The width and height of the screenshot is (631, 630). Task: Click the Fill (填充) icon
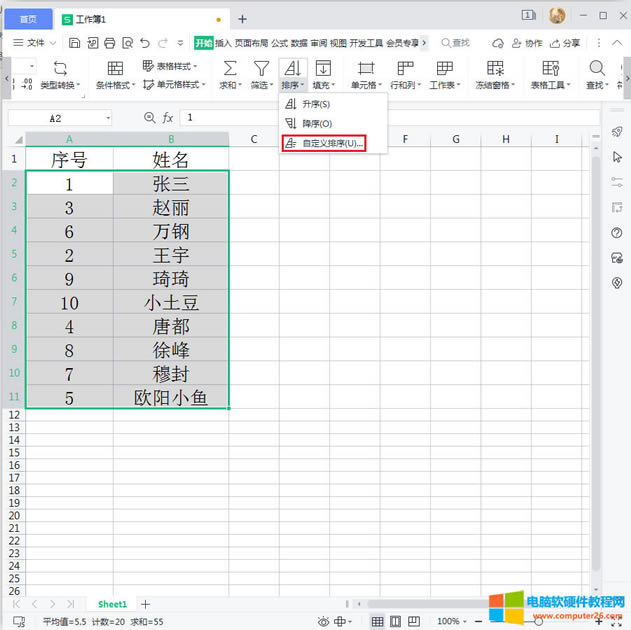323,68
